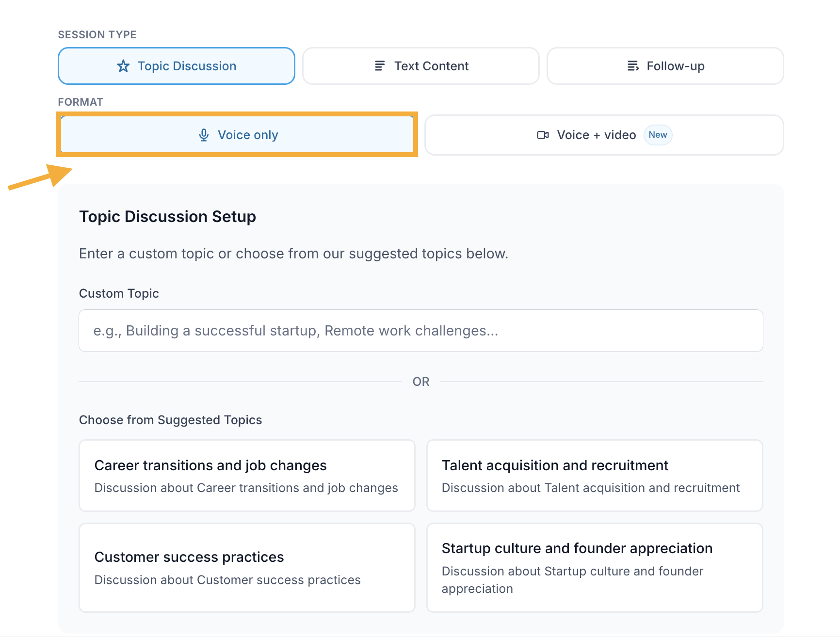Click the Topic Discussion Setup heading
This screenshot has width=840, height=637.
[x=168, y=217]
